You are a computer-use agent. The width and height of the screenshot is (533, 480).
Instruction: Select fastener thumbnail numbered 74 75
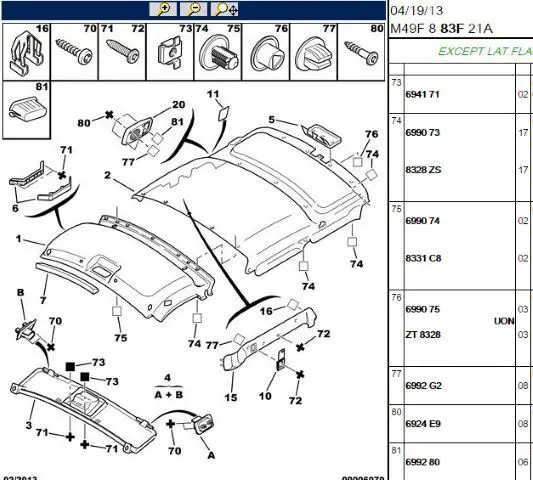(218, 52)
